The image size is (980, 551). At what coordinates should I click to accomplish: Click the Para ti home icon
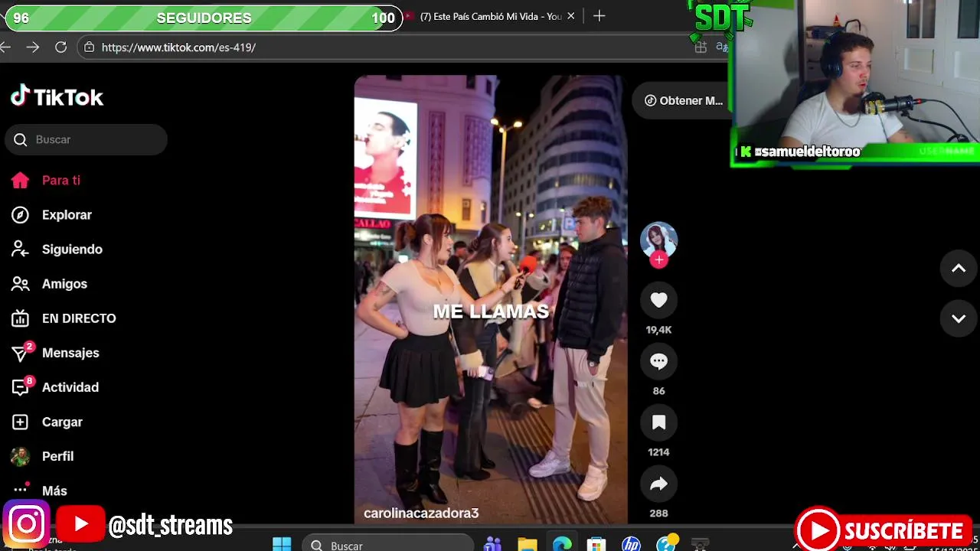click(20, 181)
